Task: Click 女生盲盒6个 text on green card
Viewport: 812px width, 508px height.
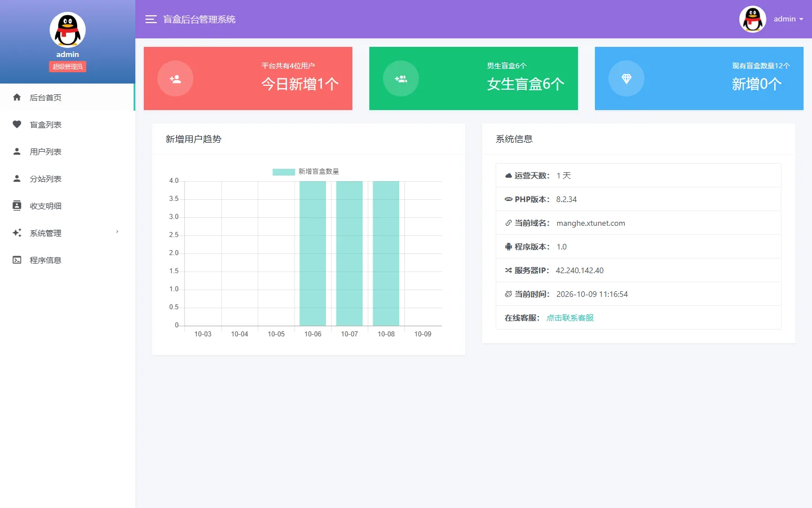Action: (526, 84)
